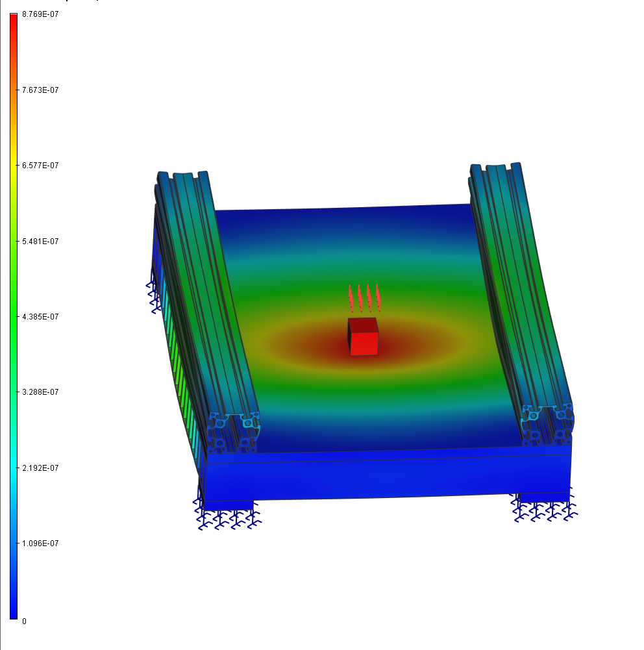Click the 2.192E-07 legend value
Screen dimensions: 644x650
40,468
